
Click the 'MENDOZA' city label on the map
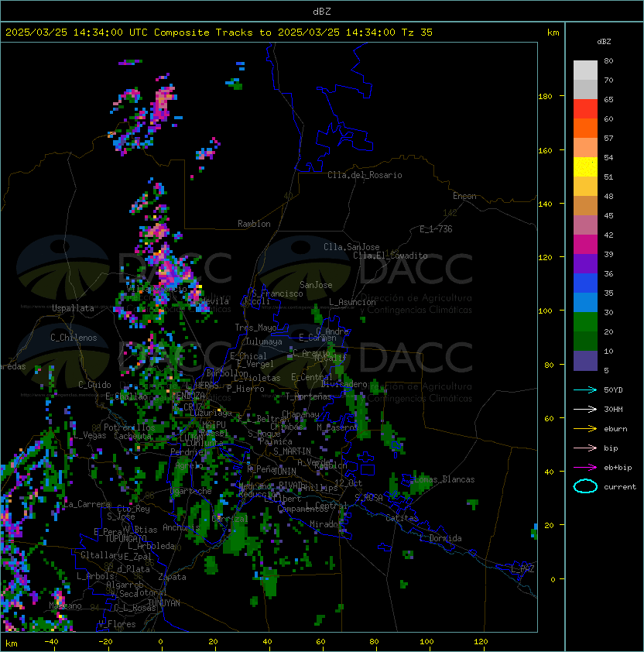click(x=188, y=395)
